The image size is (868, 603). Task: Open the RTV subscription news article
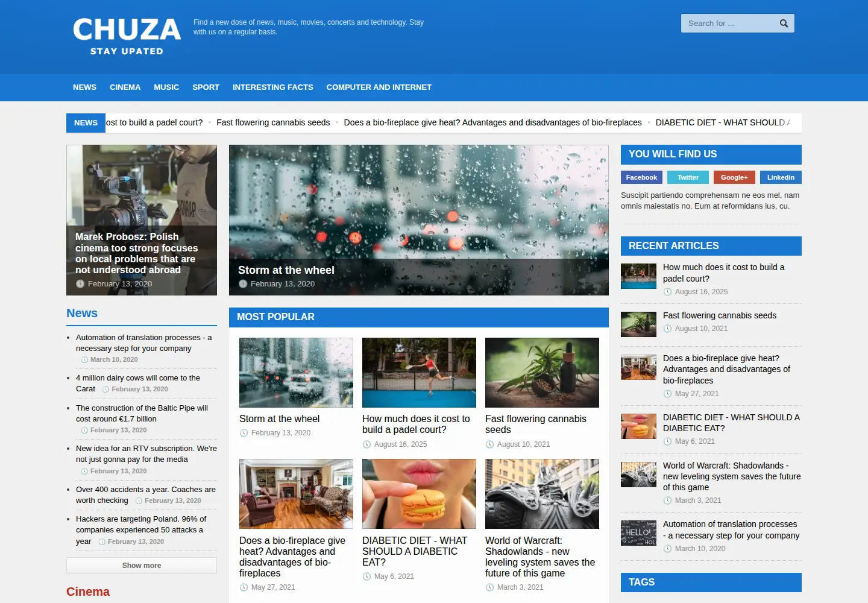point(146,454)
